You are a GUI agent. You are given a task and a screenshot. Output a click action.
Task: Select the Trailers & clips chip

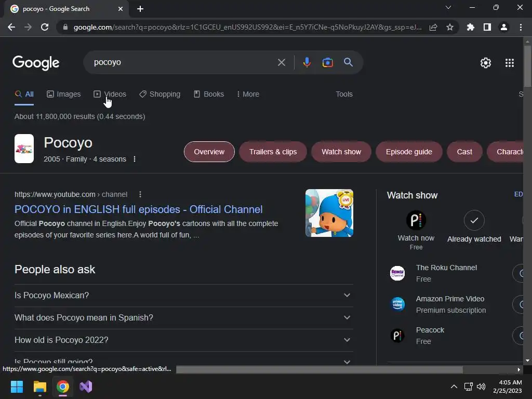click(273, 152)
